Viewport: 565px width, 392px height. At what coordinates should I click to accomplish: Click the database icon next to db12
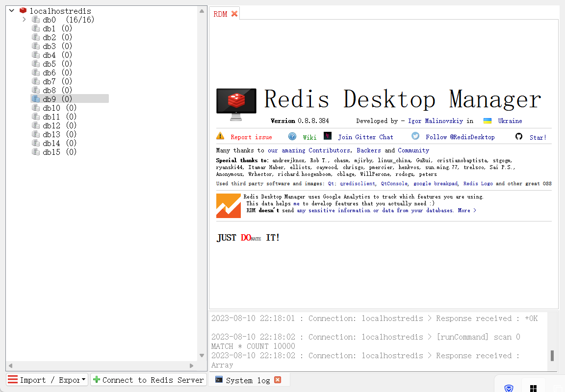coord(36,125)
